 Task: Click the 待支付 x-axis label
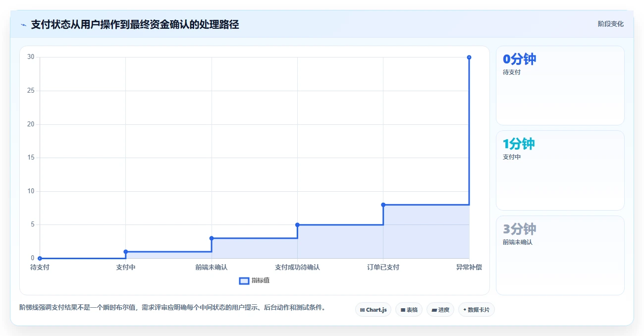tap(40, 267)
